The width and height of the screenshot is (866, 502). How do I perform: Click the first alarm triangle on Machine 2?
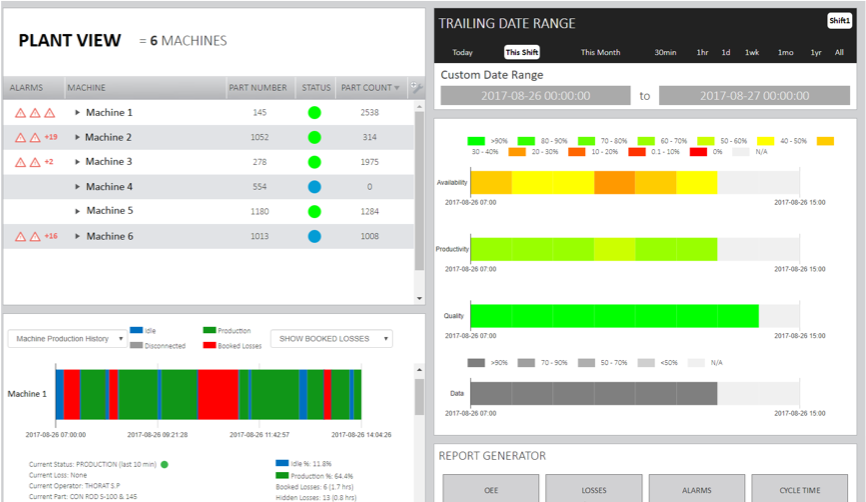(x=20, y=138)
